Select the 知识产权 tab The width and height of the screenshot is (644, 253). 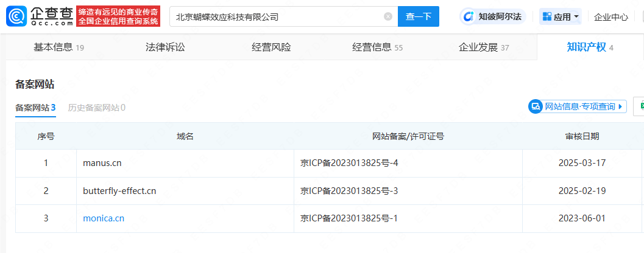pos(590,47)
